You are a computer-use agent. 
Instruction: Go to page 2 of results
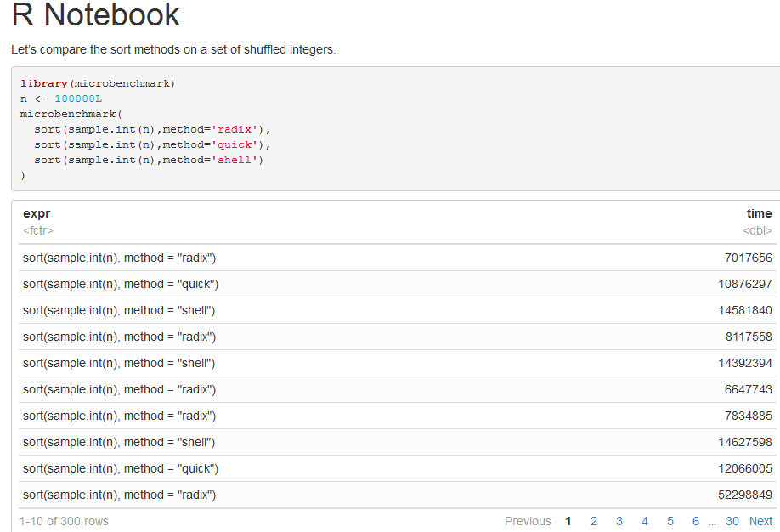tap(594, 521)
